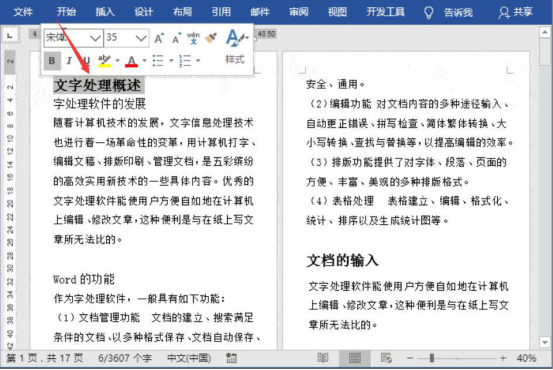Click the lightbulb Tell Me icon
This screenshot has width=553, height=370.
coord(428,13)
